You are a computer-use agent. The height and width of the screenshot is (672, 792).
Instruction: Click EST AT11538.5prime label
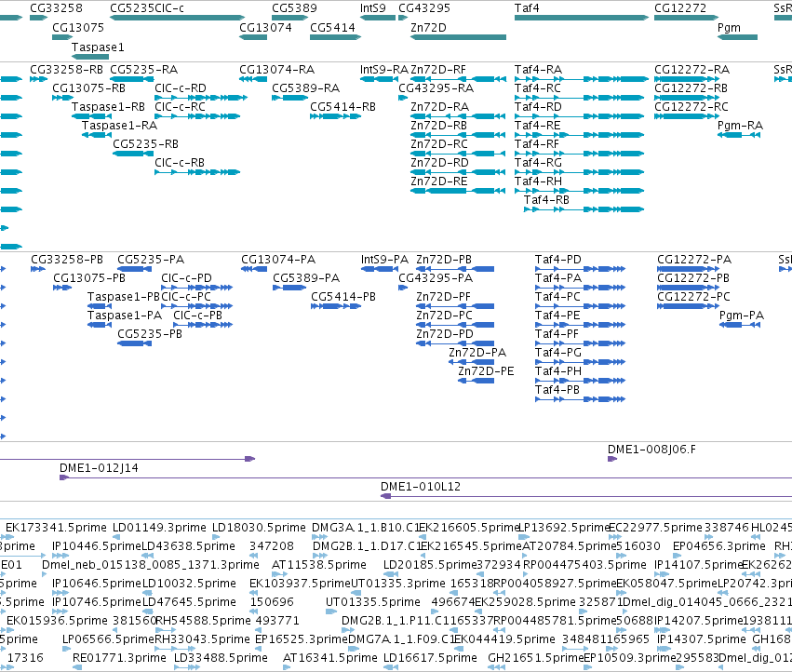pyautogui.click(x=318, y=564)
